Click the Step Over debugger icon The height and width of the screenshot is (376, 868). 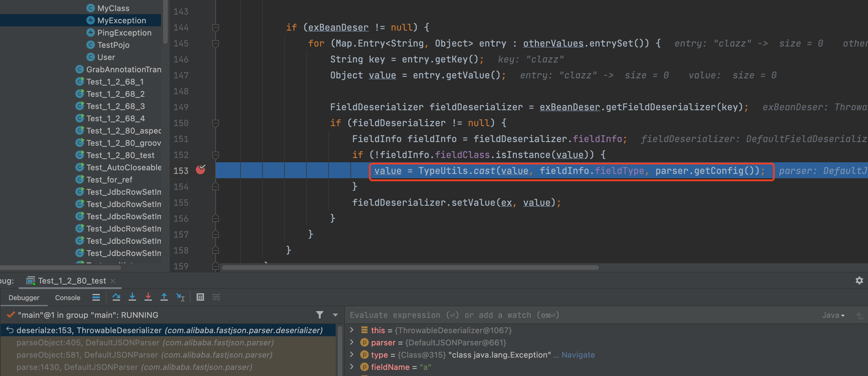[116, 297]
